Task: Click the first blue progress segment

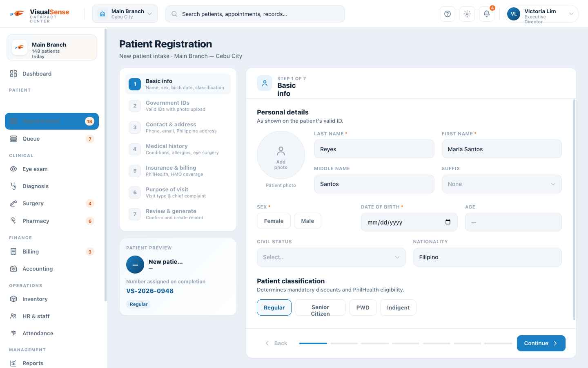Action: pos(313,343)
